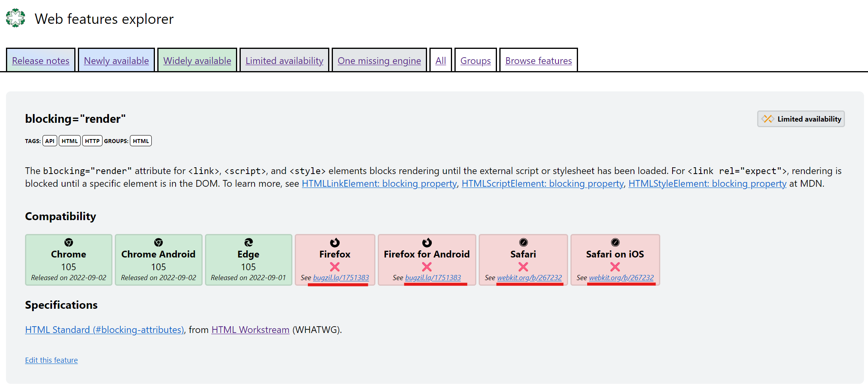This screenshot has height=389, width=868.
Task: Click the Limited availability badge
Action: tap(800, 118)
